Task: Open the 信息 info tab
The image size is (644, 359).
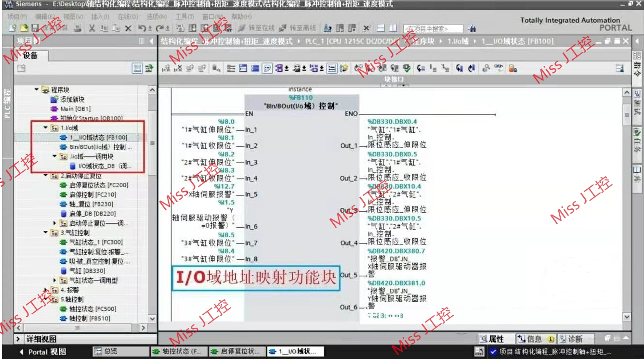Action: pos(535,339)
